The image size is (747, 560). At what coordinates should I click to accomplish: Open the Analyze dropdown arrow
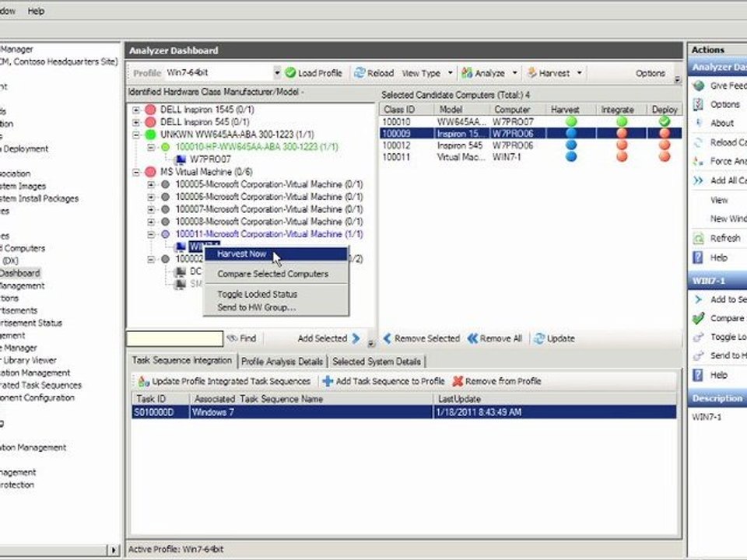[514, 73]
